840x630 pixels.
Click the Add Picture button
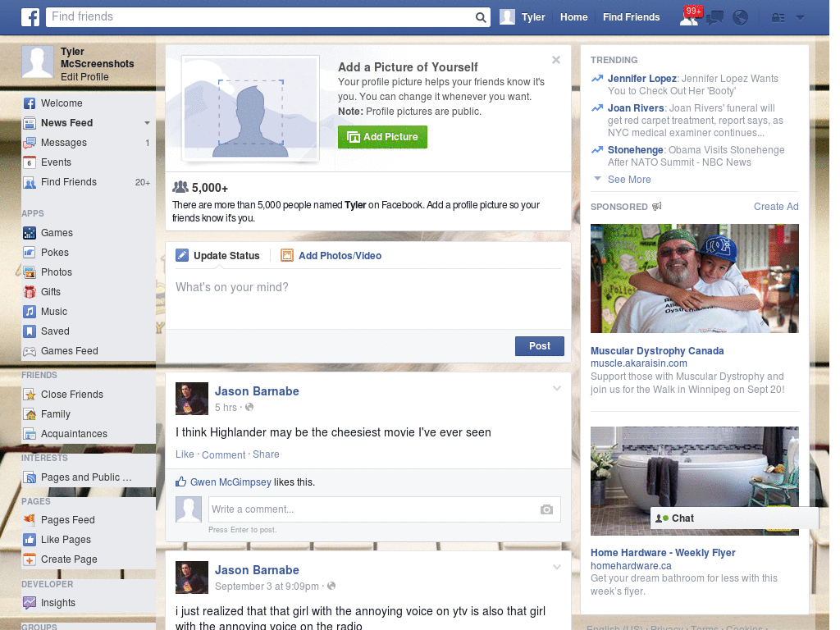pyautogui.click(x=382, y=137)
